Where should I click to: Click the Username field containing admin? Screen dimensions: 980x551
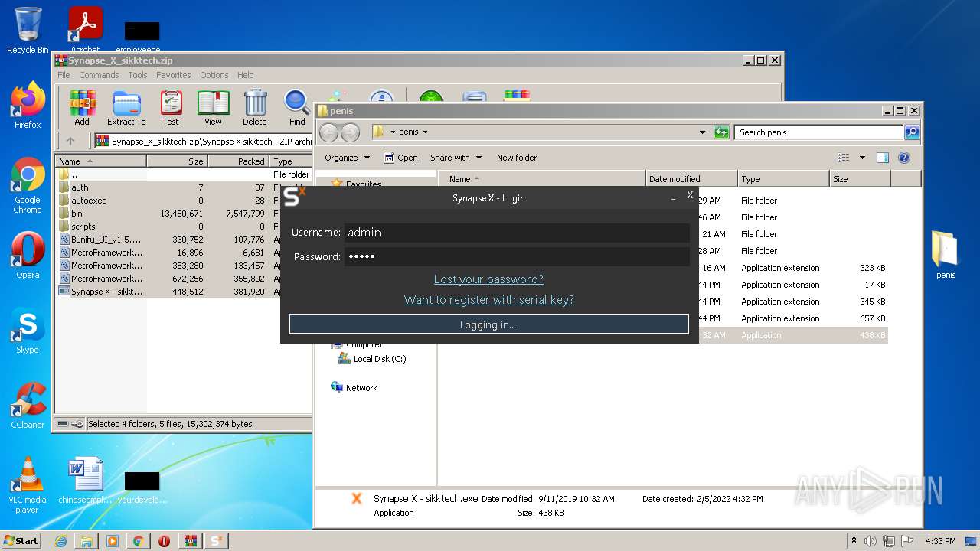517,233
